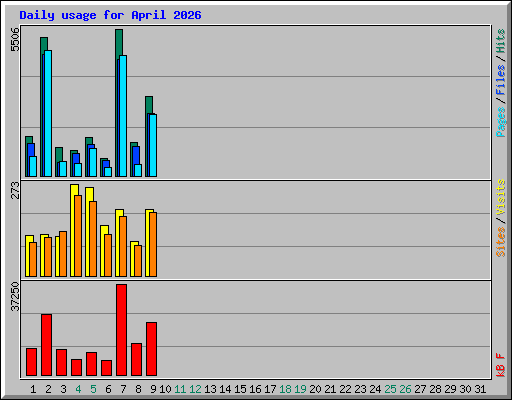
Task: Click day 22 on the x-axis
Action: [345, 389]
